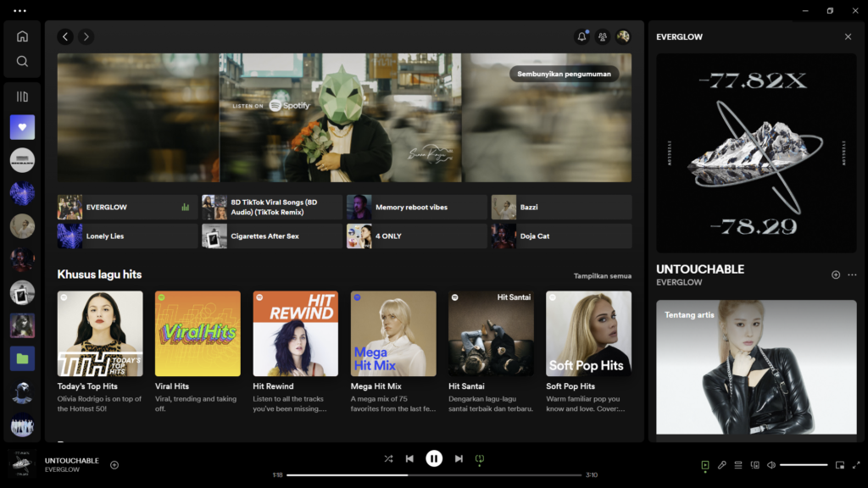Click Sembunyikan pengumuman on the banner
Viewport: 868px width, 488px height.
(566, 74)
